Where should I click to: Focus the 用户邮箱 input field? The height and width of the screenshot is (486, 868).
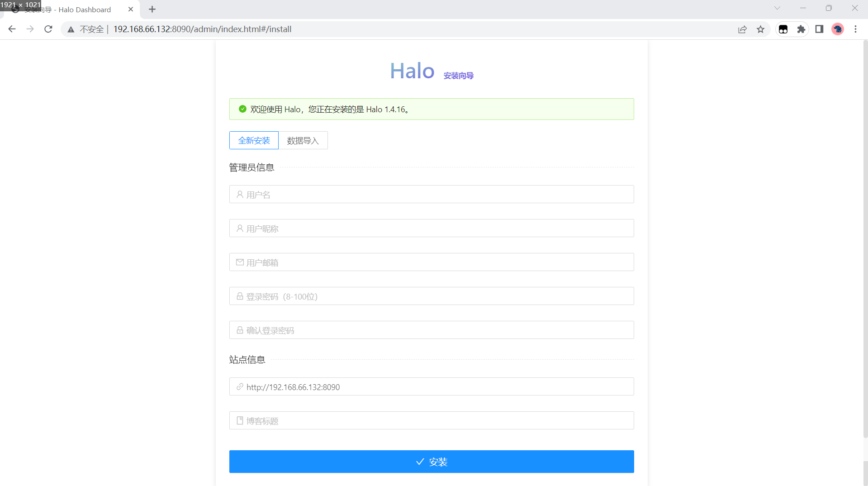coord(432,262)
